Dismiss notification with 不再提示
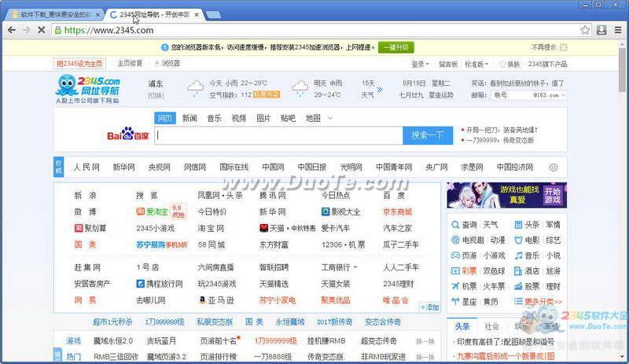This screenshot has height=364, width=629. (x=543, y=47)
